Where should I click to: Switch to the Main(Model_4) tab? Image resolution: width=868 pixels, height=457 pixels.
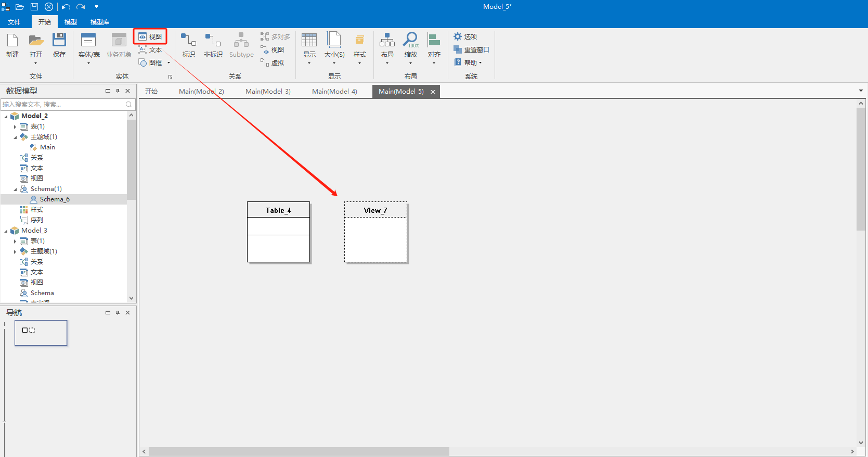[334, 91]
